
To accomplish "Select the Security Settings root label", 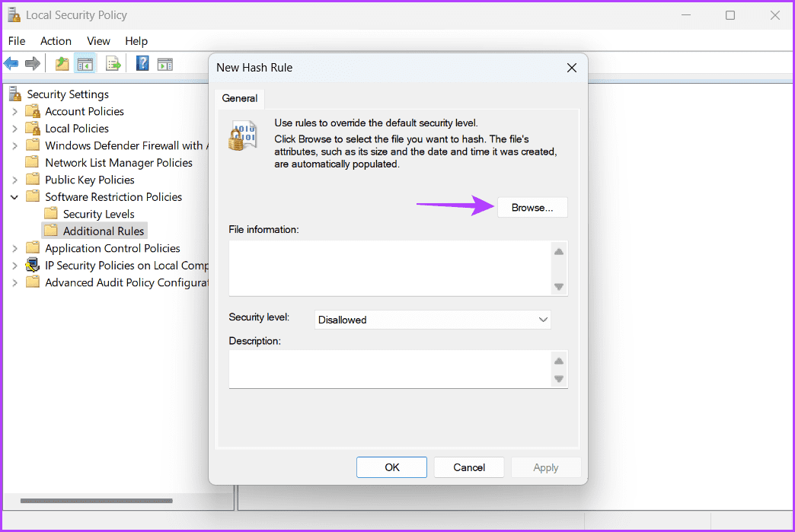I will point(68,94).
